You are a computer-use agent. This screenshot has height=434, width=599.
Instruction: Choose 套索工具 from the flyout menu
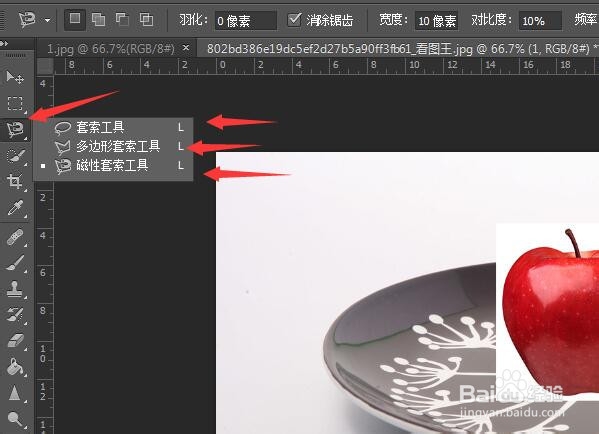point(113,127)
